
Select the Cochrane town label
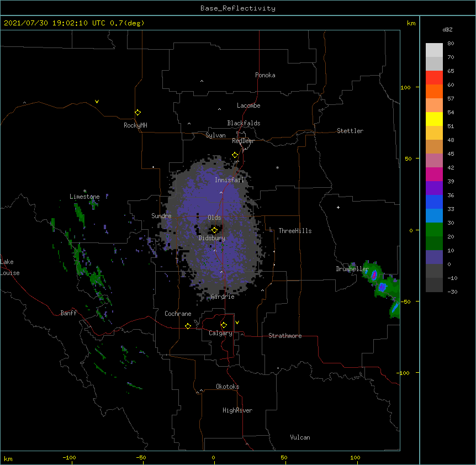pyautogui.click(x=178, y=314)
